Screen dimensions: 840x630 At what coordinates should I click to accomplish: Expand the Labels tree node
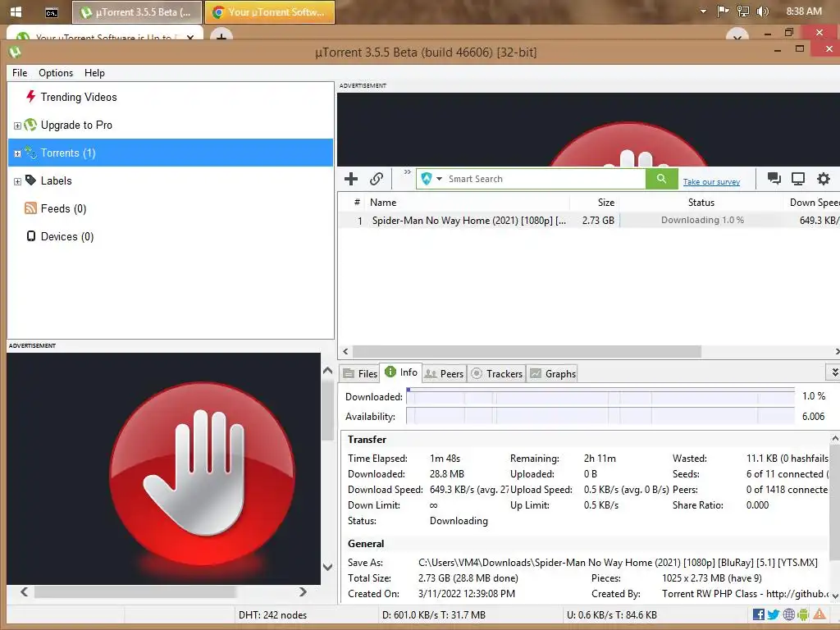pyautogui.click(x=17, y=181)
